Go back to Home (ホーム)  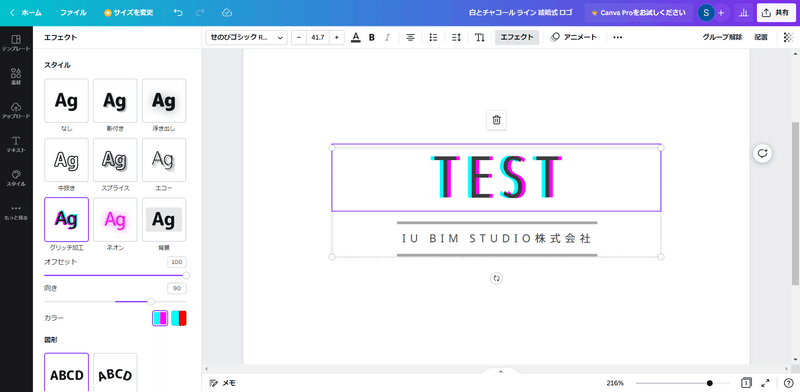(26, 13)
